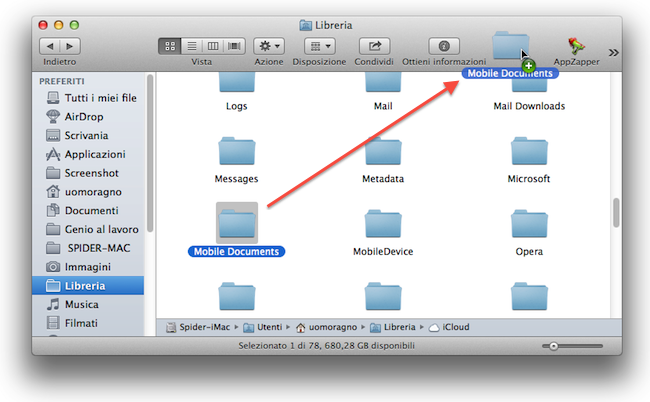Expand the toolbar overflow chevron
Viewport: 650px width, 402px height.
coord(613,52)
